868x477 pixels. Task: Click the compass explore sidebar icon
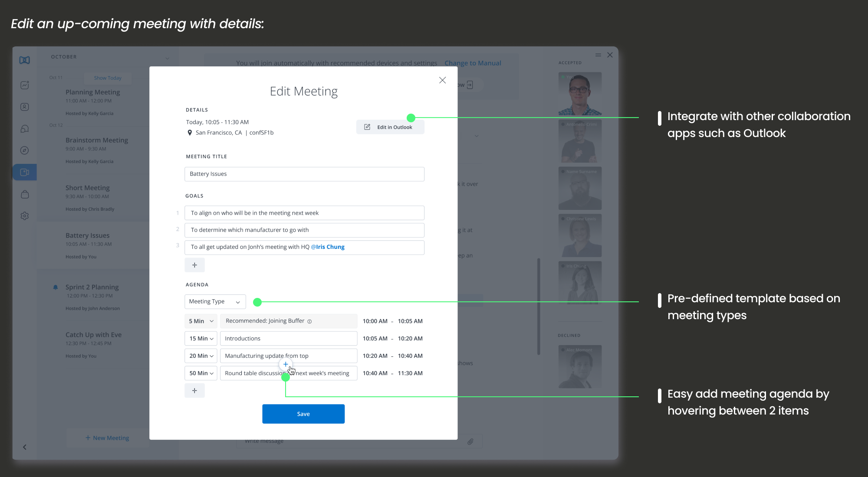tap(25, 150)
